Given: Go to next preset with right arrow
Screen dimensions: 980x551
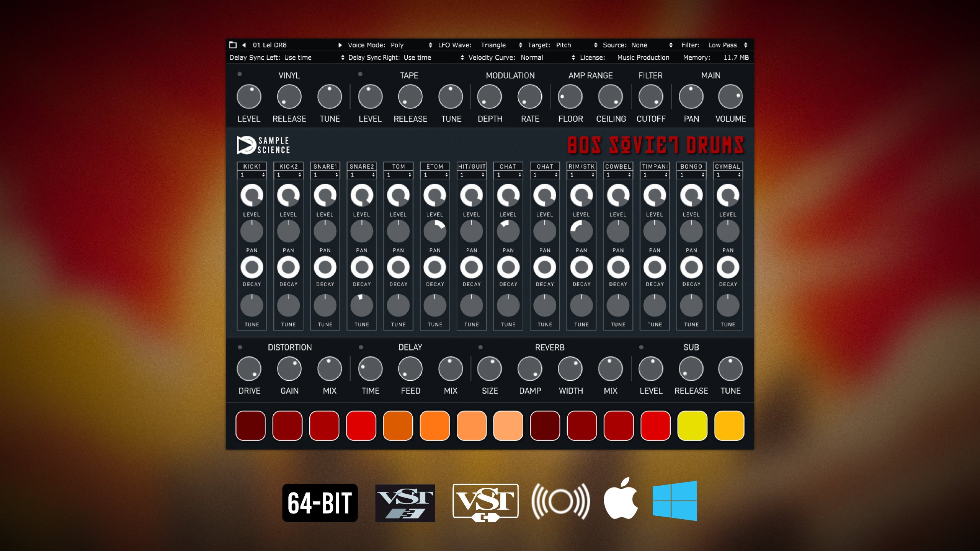Looking at the screenshot, I should (340, 45).
